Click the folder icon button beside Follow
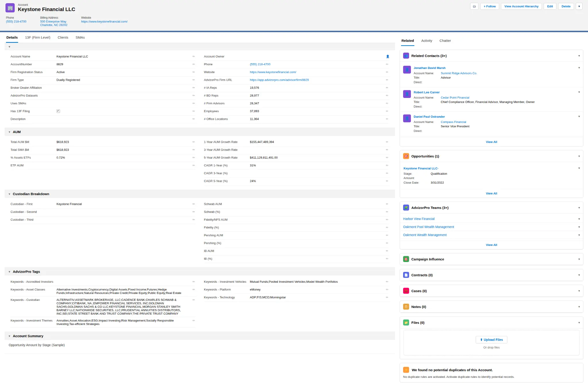This screenshot has height=387, width=588. pos(474,6)
